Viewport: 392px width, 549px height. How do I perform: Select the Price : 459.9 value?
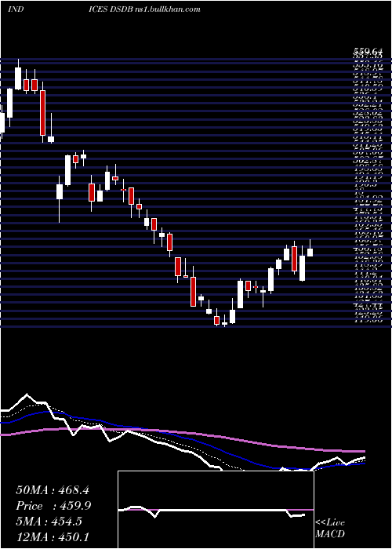(53, 506)
